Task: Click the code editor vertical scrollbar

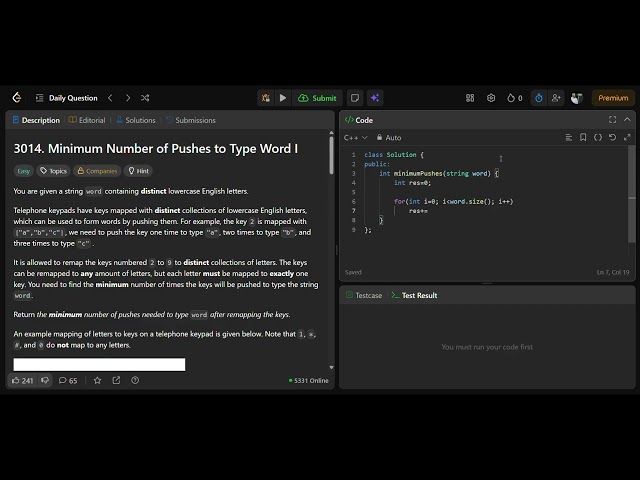Action: [632, 196]
